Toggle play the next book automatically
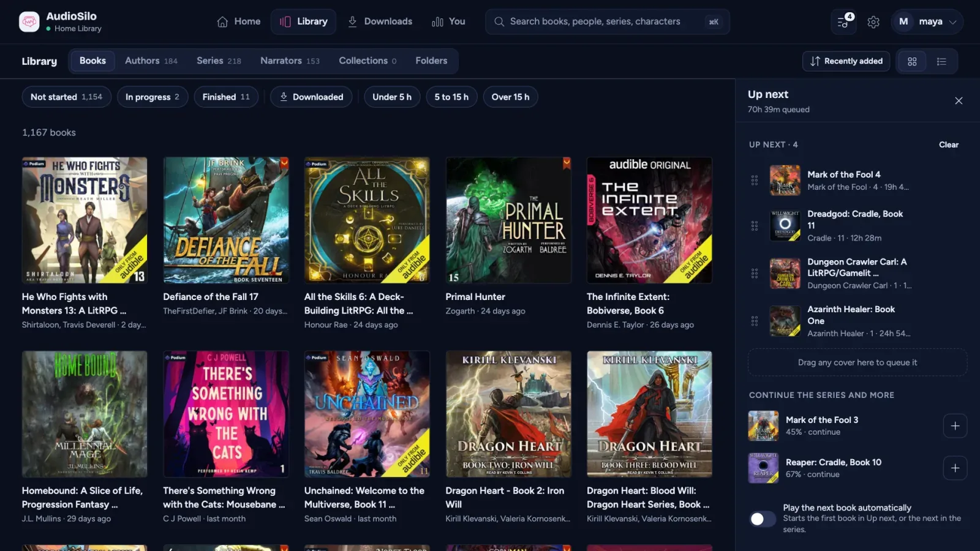The image size is (980, 551). (763, 519)
